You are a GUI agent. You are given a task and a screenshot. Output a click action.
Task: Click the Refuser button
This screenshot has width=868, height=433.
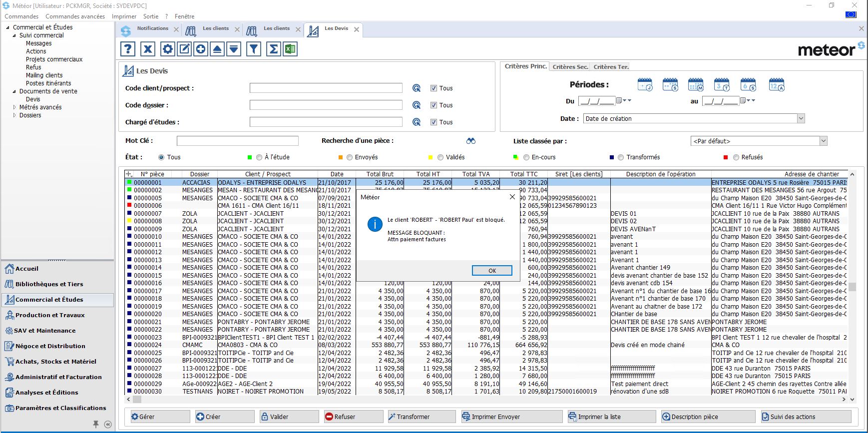pos(353,417)
